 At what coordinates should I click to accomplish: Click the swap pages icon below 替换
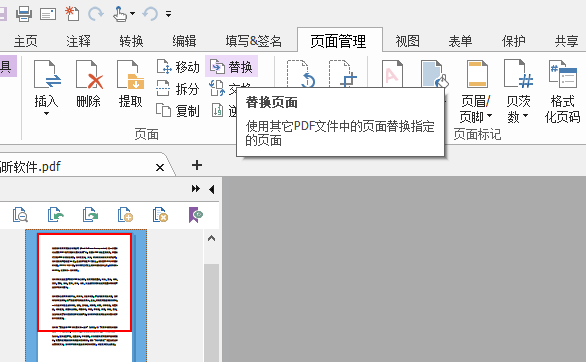[217, 88]
